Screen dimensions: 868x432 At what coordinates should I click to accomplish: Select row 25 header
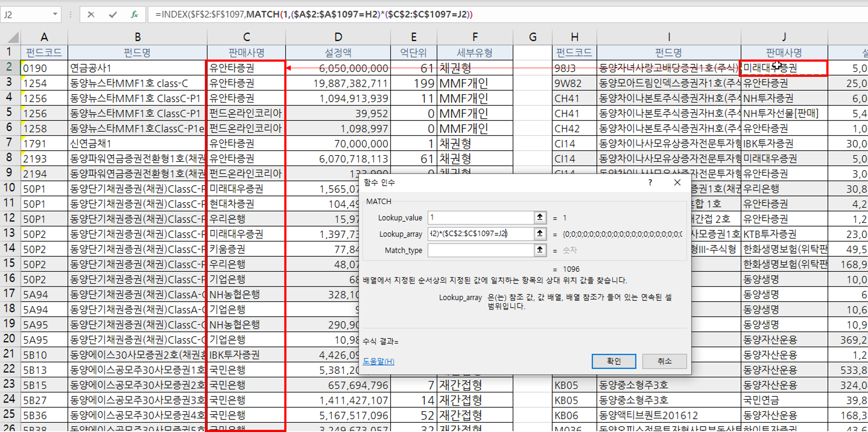click(10, 414)
